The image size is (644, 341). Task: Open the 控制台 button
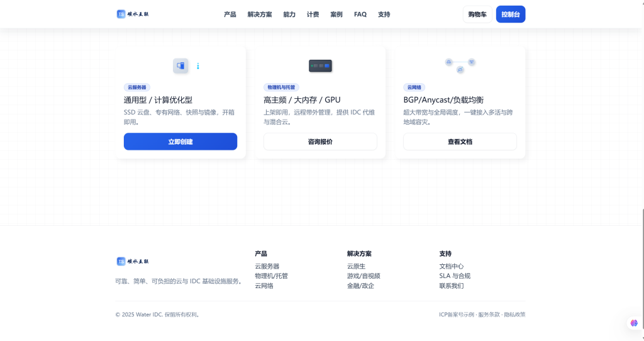coord(511,14)
